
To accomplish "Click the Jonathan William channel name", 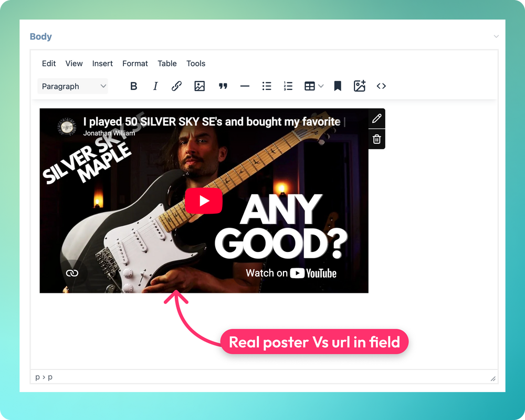I will click(x=109, y=133).
